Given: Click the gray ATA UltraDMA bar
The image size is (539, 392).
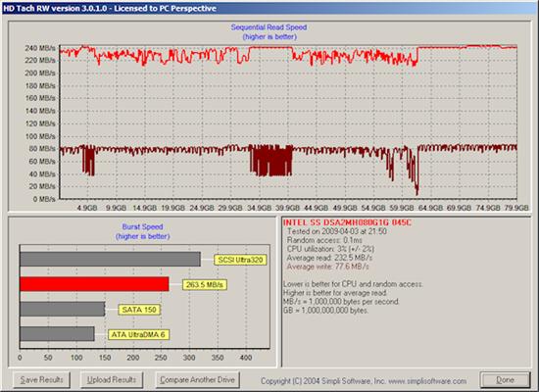Looking at the screenshot, I should [x=57, y=334].
